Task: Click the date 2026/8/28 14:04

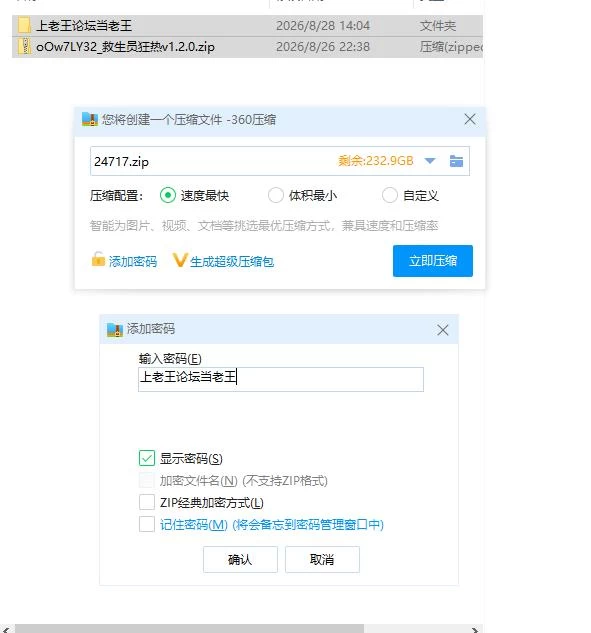Action: pyautogui.click(x=323, y=25)
